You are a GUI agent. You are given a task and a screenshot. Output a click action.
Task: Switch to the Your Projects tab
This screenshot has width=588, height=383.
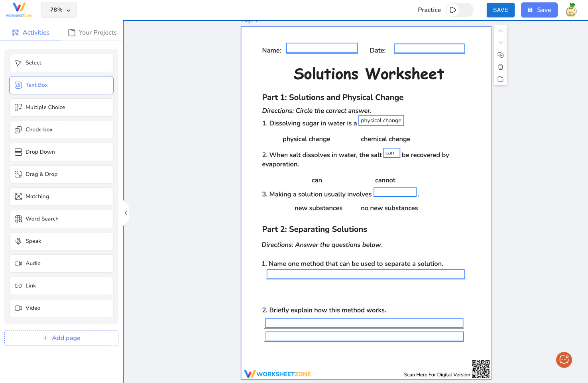click(92, 32)
